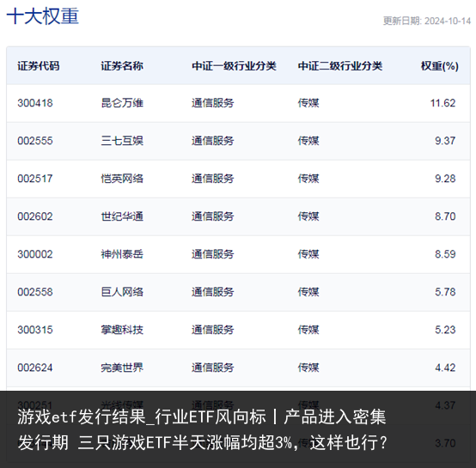The image size is (476, 468).
Task: Click the 中证二级行业分类 column header
Action: (x=340, y=66)
